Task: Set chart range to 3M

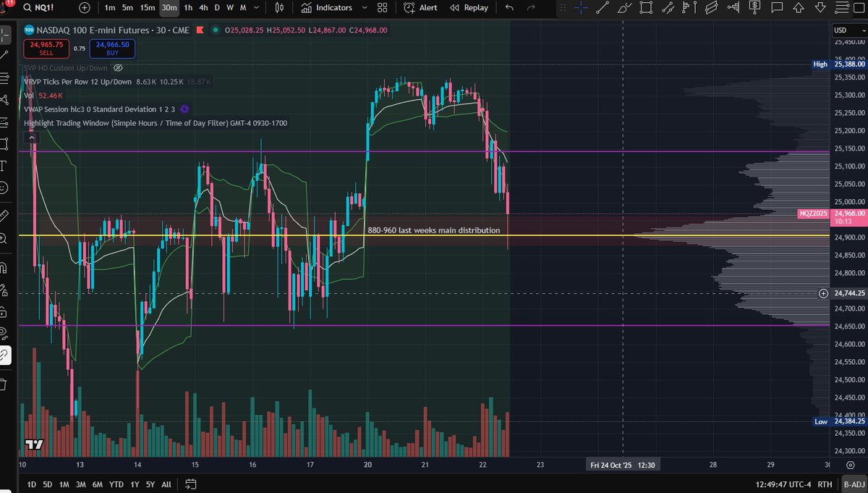Action: point(81,484)
